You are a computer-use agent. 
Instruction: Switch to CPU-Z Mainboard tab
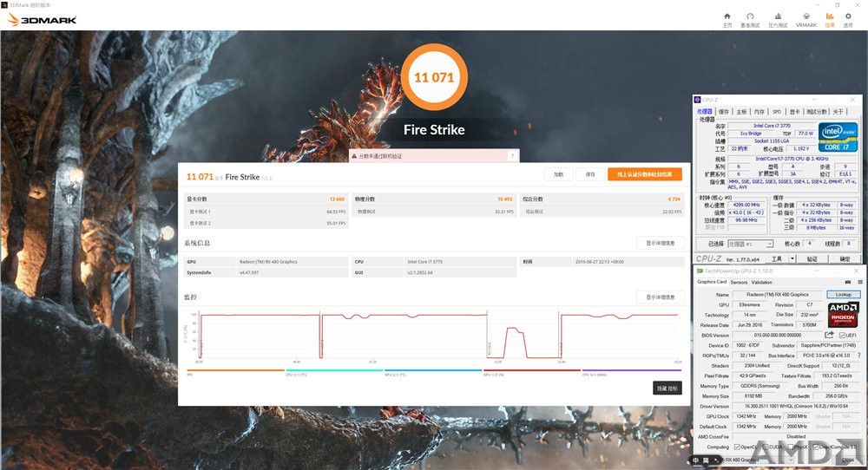pos(741,112)
